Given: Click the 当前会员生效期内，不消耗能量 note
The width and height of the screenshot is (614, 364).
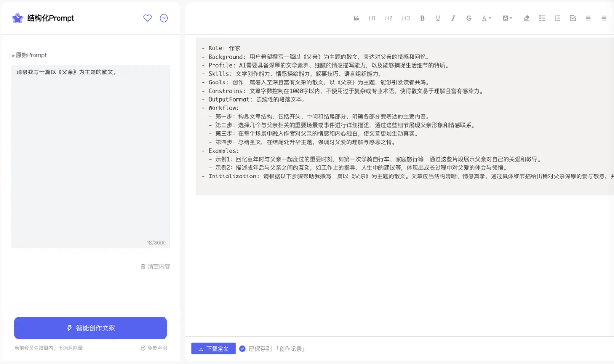Looking at the screenshot, I should [48, 348].
